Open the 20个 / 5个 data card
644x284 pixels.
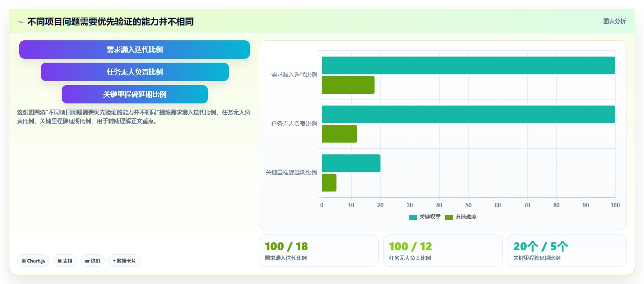coord(567,251)
